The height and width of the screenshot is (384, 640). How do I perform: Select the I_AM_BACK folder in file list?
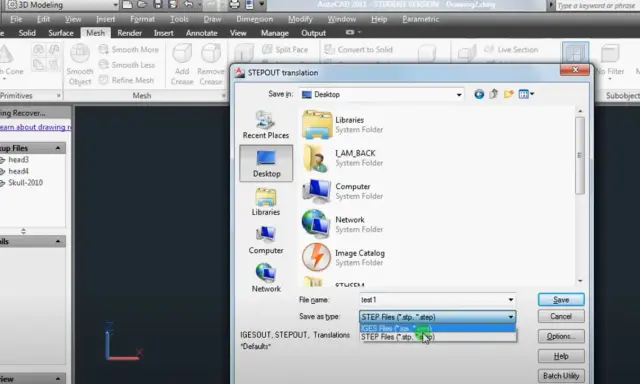coord(344,158)
